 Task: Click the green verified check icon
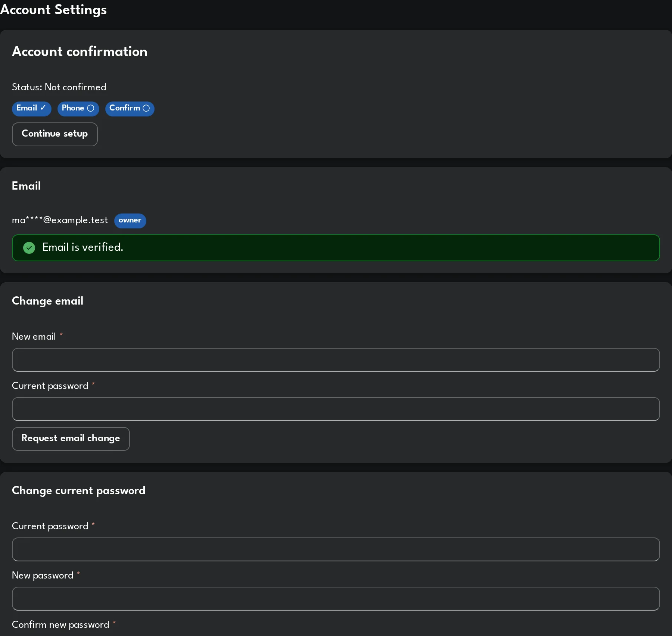(x=29, y=248)
